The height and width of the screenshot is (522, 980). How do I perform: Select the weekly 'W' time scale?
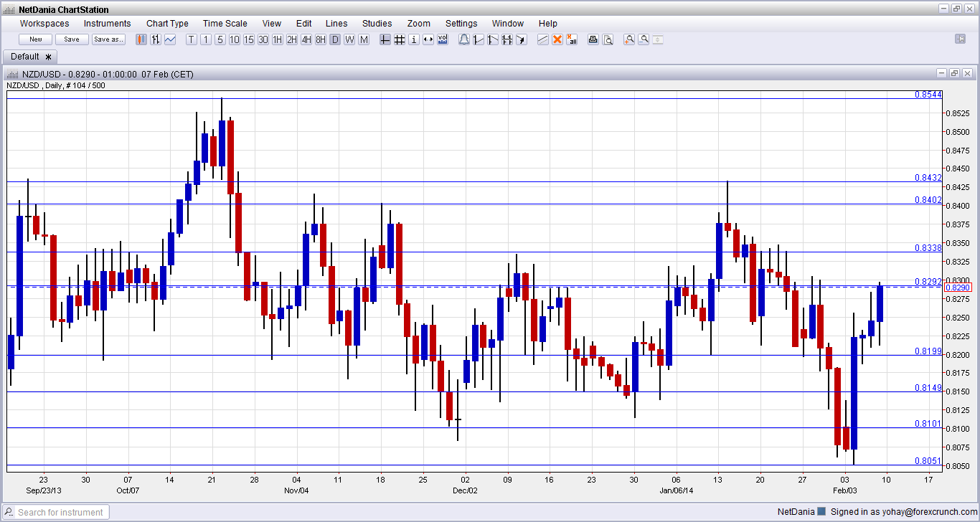[349, 39]
